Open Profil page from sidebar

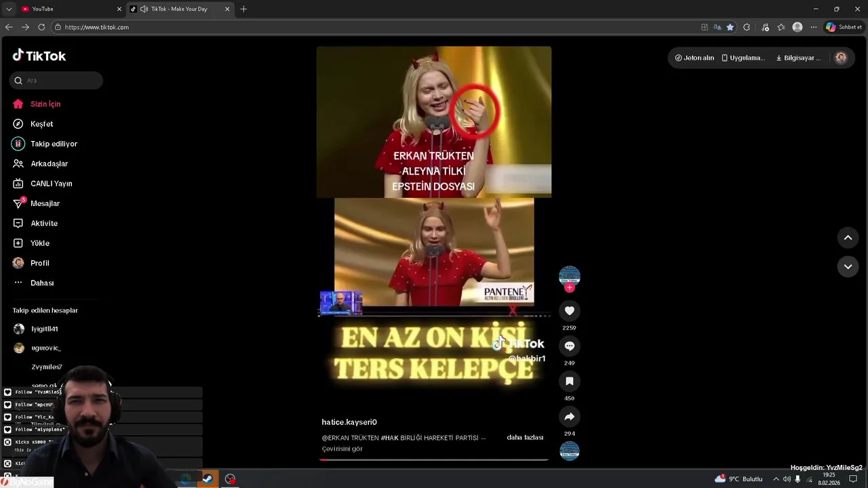[x=31, y=263]
